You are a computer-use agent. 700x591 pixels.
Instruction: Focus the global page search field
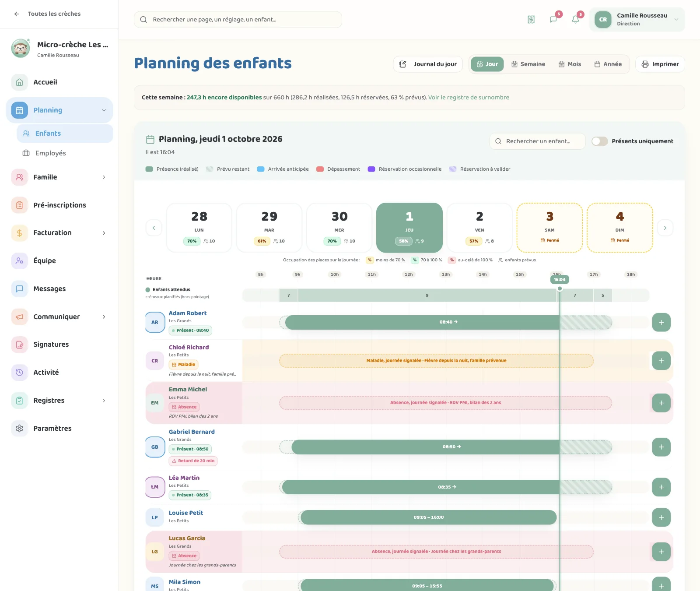point(238,19)
